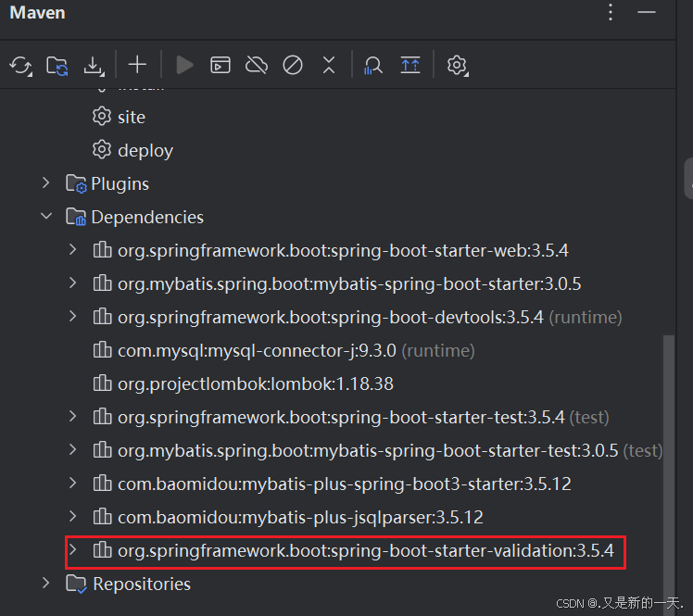Image resolution: width=693 pixels, height=616 pixels.
Task: Click the Dependencies folder icon
Action: [76, 217]
